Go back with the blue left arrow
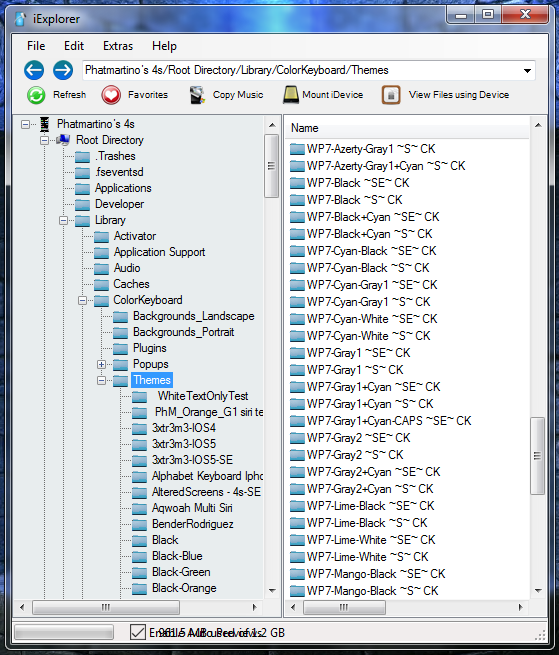Screen dimensions: 559x655 click(34, 70)
